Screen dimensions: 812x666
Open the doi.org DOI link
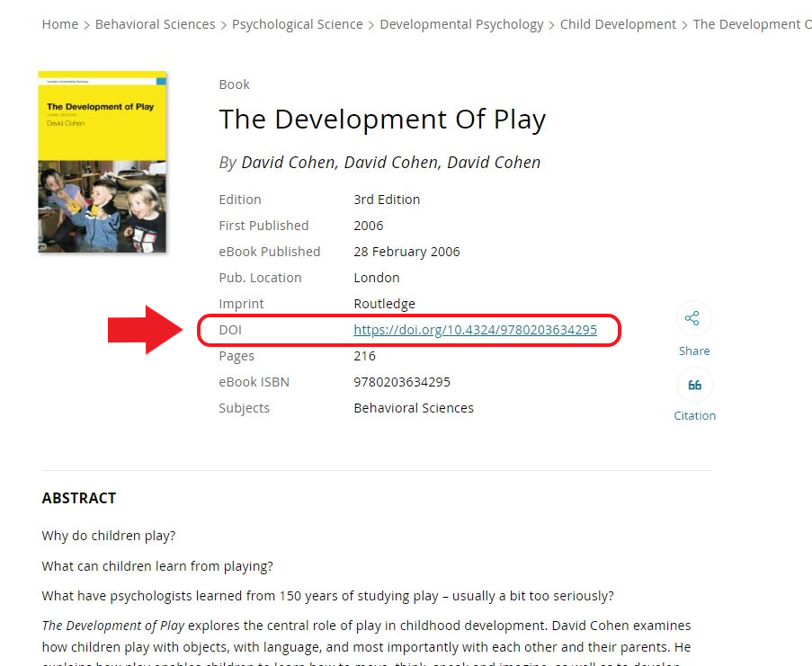pyautogui.click(x=475, y=330)
